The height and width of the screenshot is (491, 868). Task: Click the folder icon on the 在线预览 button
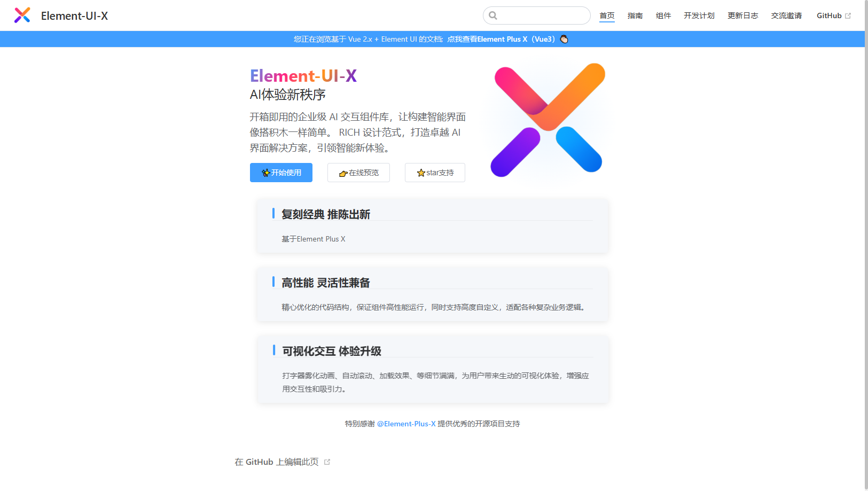pyautogui.click(x=343, y=173)
